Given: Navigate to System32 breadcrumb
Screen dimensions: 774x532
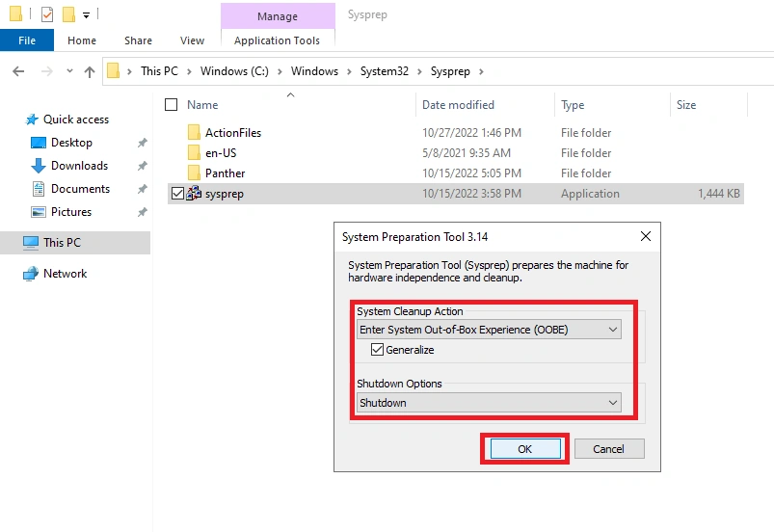Looking at the screenshot, I should (385, 71).
